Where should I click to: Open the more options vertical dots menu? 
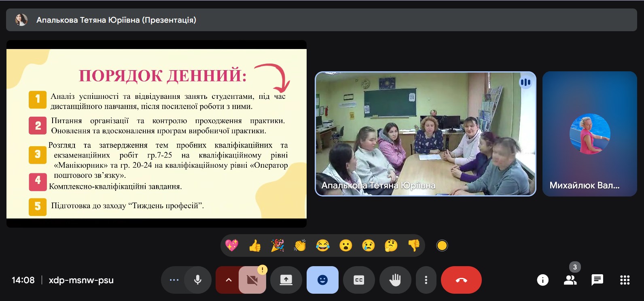coord(426,280)
